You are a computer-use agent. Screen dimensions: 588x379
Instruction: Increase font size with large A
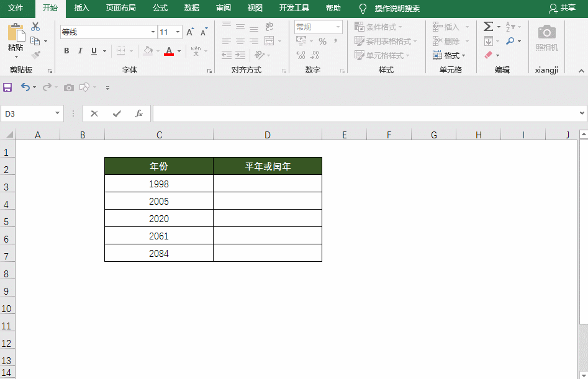click(190, 32)
